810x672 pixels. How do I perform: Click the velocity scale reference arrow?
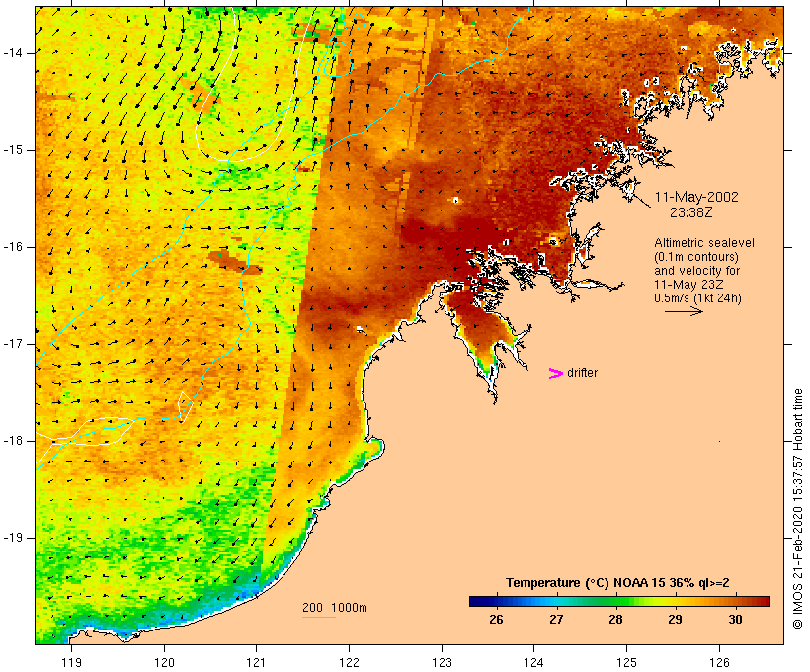click(x=684, y=311)
